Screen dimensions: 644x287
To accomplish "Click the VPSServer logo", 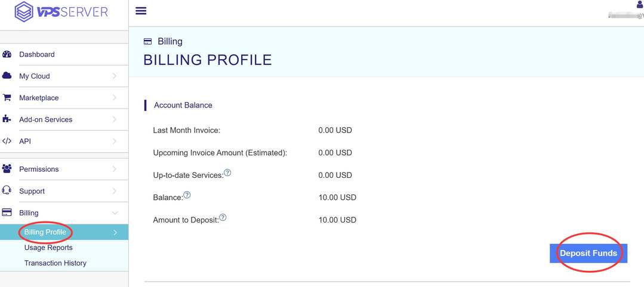I will (x=61, y=11).
